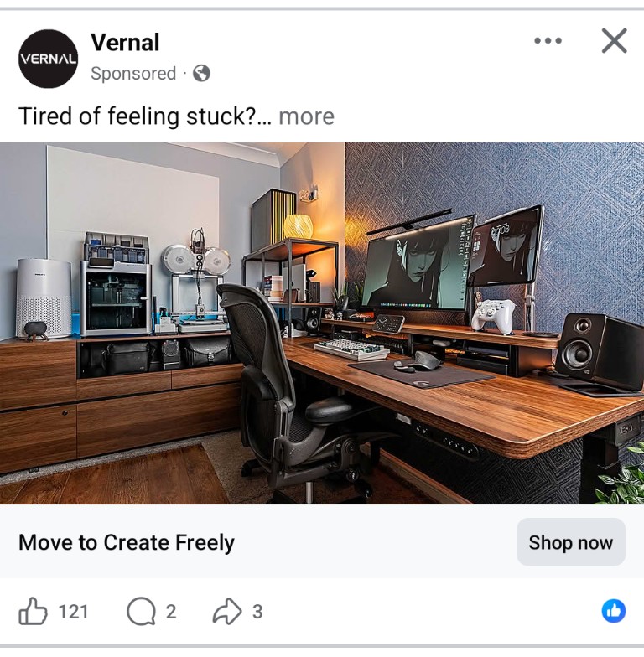Click "Tired of feeling stuck?" caption text
The image size is (644, 657).
coord(138,116)
